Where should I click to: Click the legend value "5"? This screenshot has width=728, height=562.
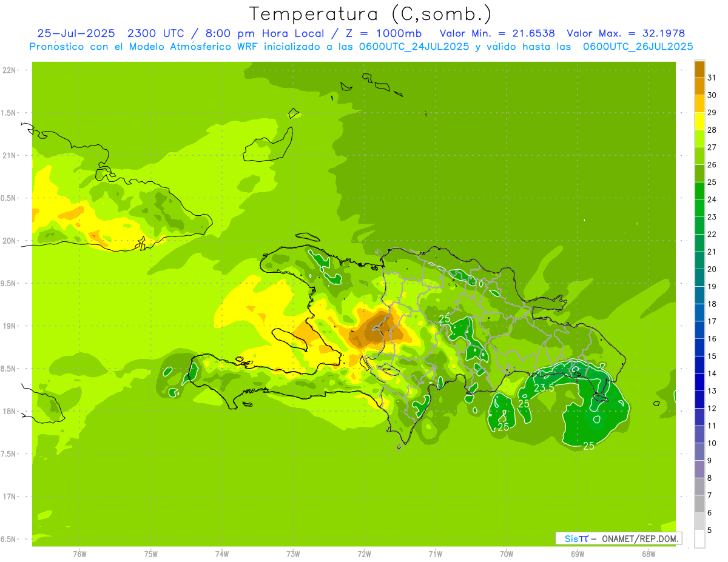point(710,530)
